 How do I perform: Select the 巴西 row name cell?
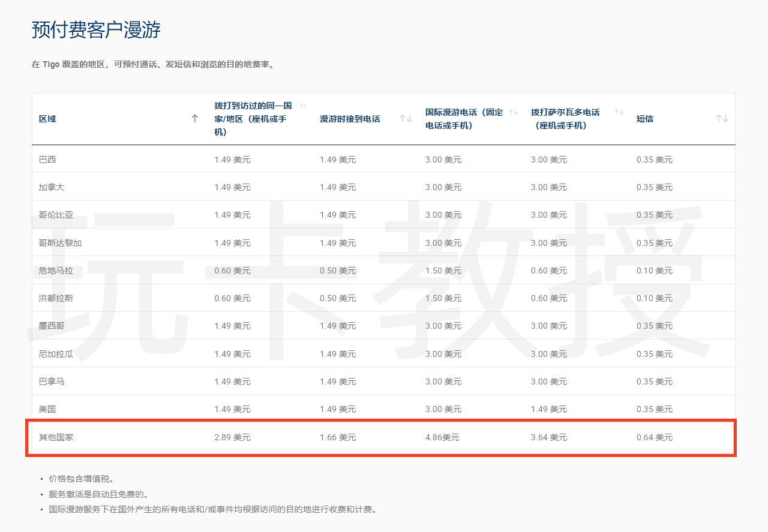click(47, 160)
